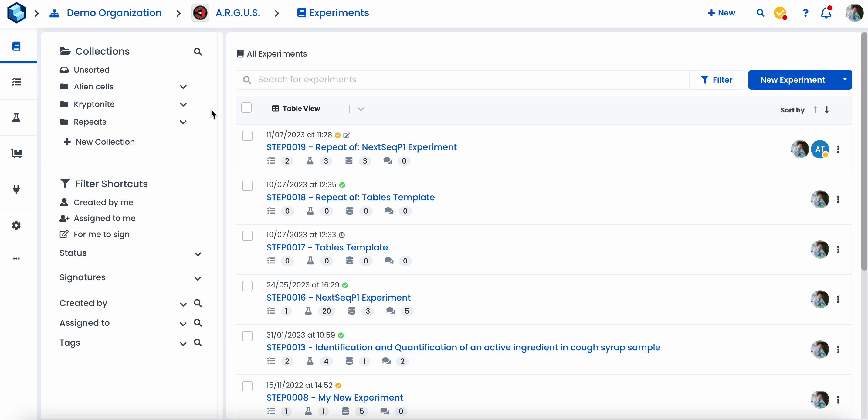Select Created by me filter shortcut

(103, 202)
